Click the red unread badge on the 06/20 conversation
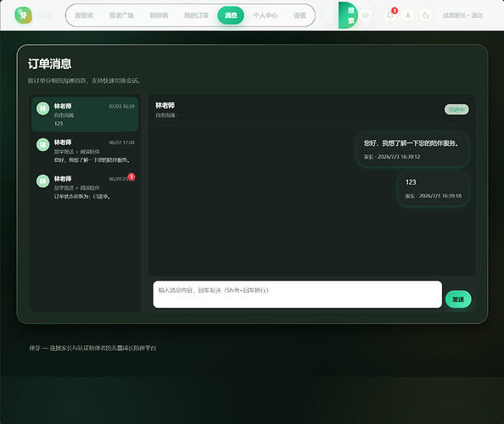 coord(132,176)
